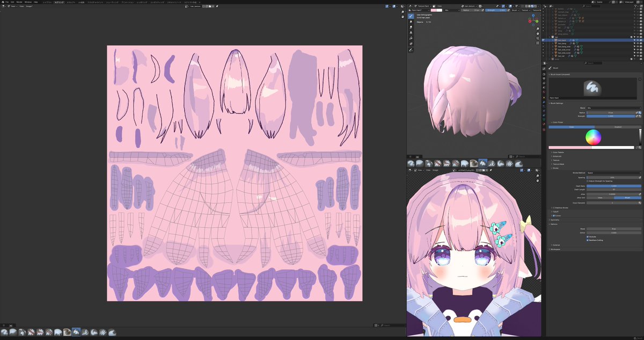
Task: Switch to the UV編集 workspace tab
Action: 82,2
